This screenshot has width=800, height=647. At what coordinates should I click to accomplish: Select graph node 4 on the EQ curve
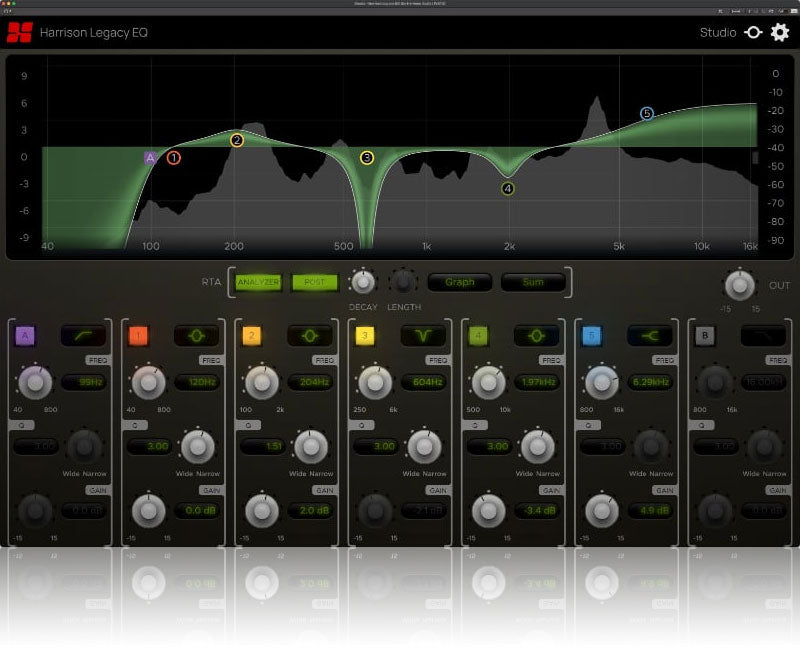[x=508, y=189]
